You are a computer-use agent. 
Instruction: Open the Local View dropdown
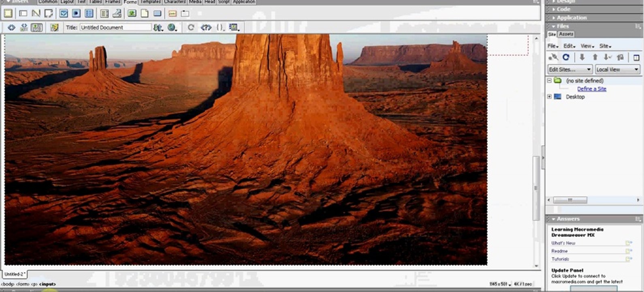[617, 69]
